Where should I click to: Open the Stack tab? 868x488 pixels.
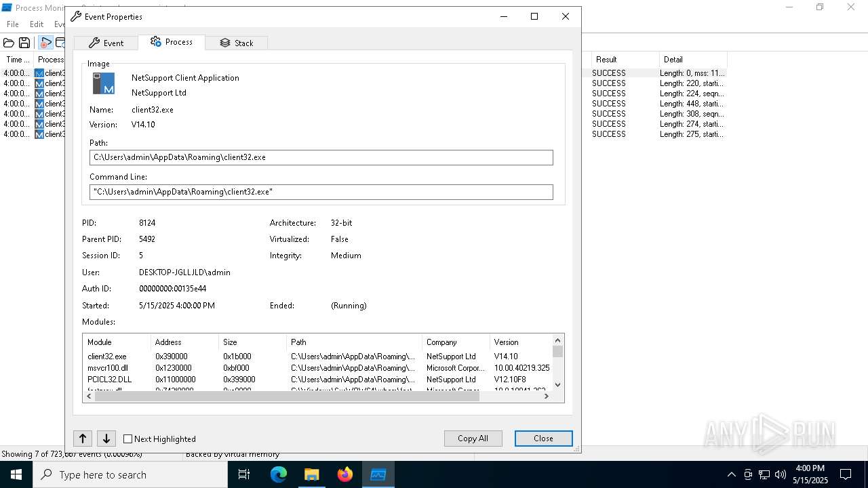[x=236, y=43]
